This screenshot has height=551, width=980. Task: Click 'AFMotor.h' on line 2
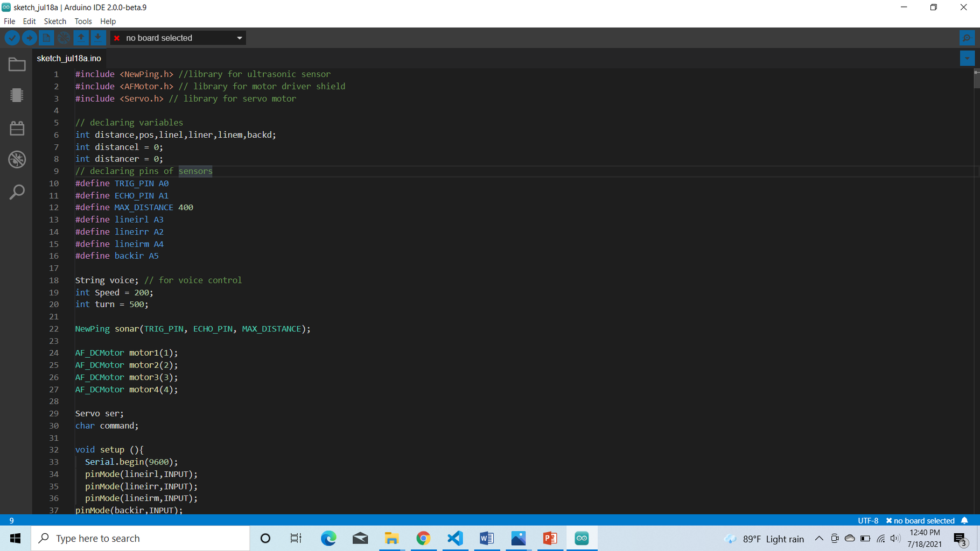coord(146,86)
